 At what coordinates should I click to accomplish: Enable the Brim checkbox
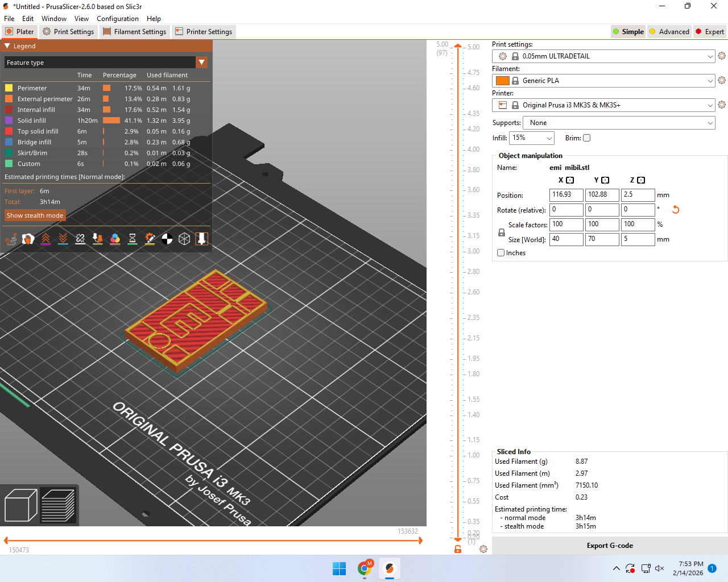pyautogui.click(x=587, y=138)
